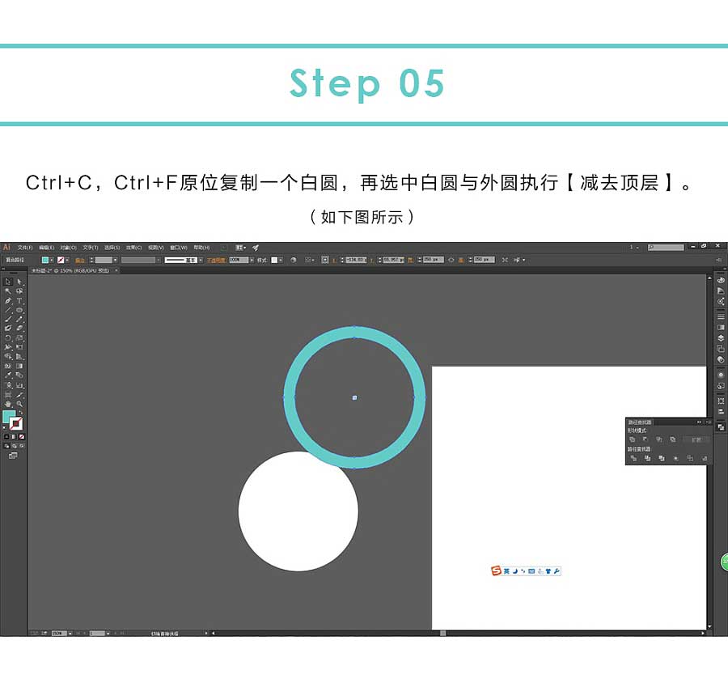Select the Rotate tool
728x700 pixels.
tap(8, 337)
